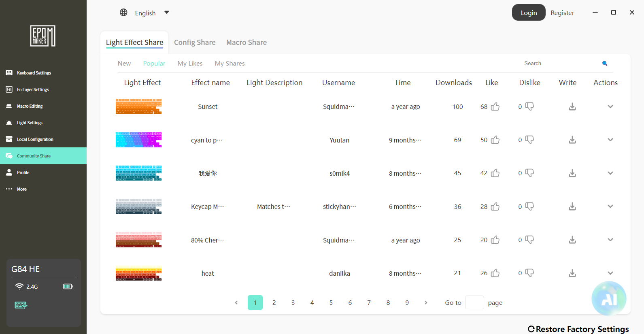Image resolution: width=644 pixels, height=334 pixels.
Task: Select the My Likes filter tab
Action: [x=190, y=64]
